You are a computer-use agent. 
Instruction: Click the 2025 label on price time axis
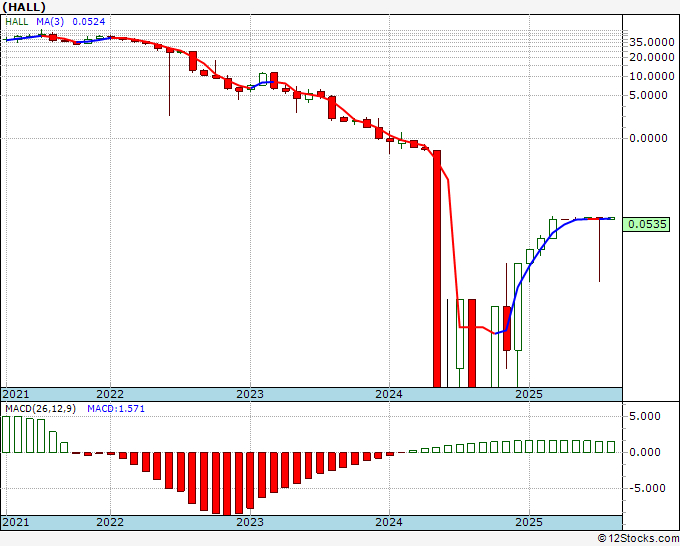[529, 394]
